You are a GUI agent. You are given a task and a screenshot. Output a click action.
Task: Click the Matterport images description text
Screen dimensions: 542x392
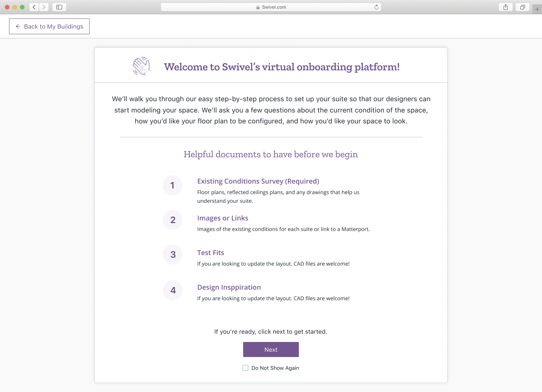tap(283, 229)
